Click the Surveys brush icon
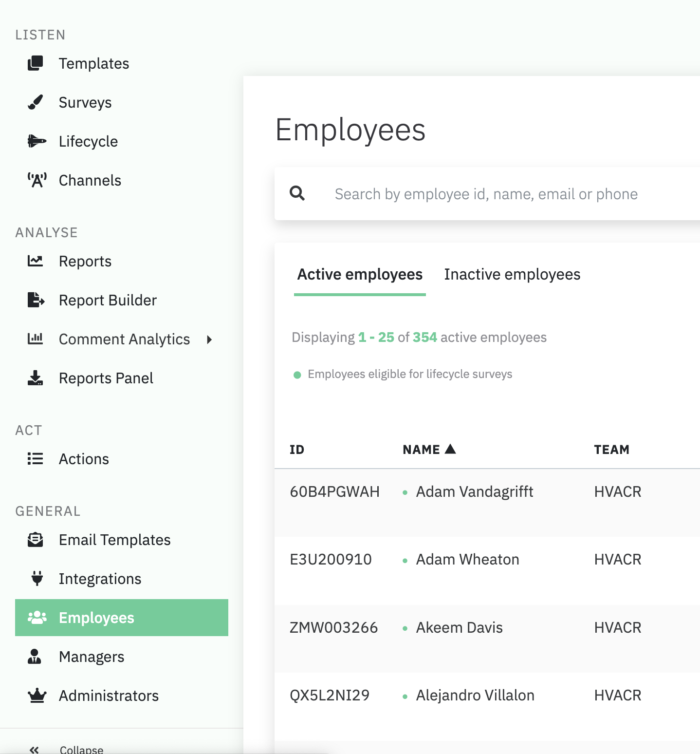The height and width of the screenshot is (754, 700). point(35,102)
